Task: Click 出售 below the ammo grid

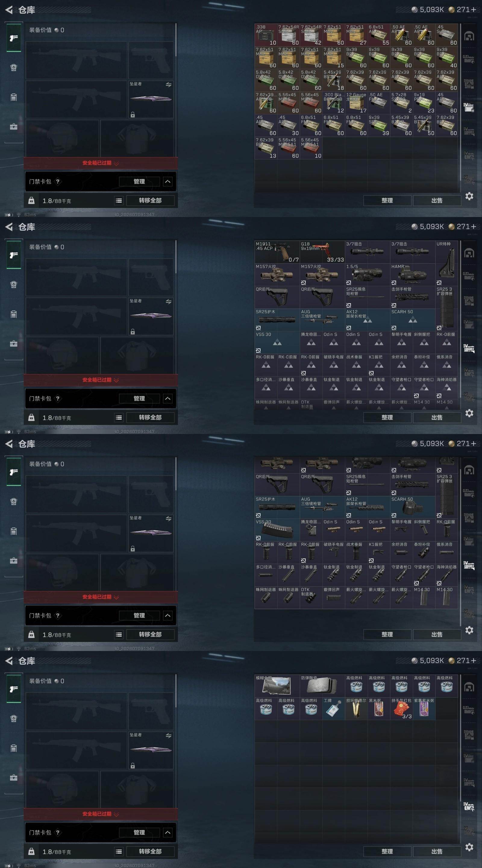Action: [x=437, y=200]
